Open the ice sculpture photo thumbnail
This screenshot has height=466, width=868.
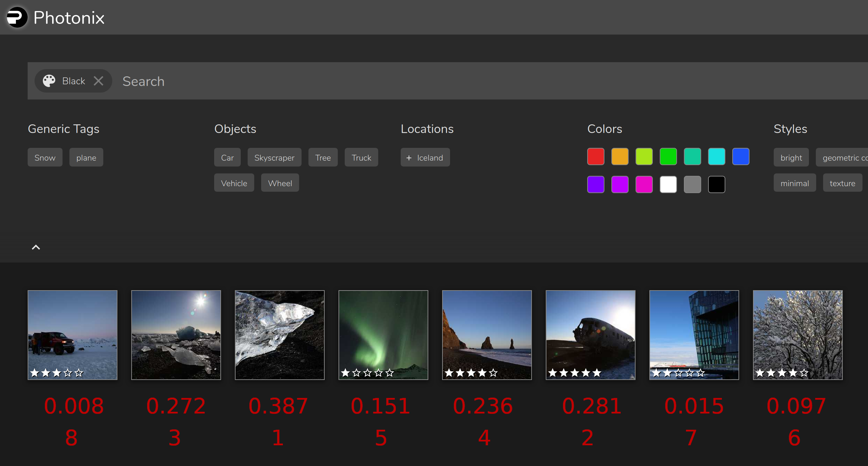click(x=279, y=335)
